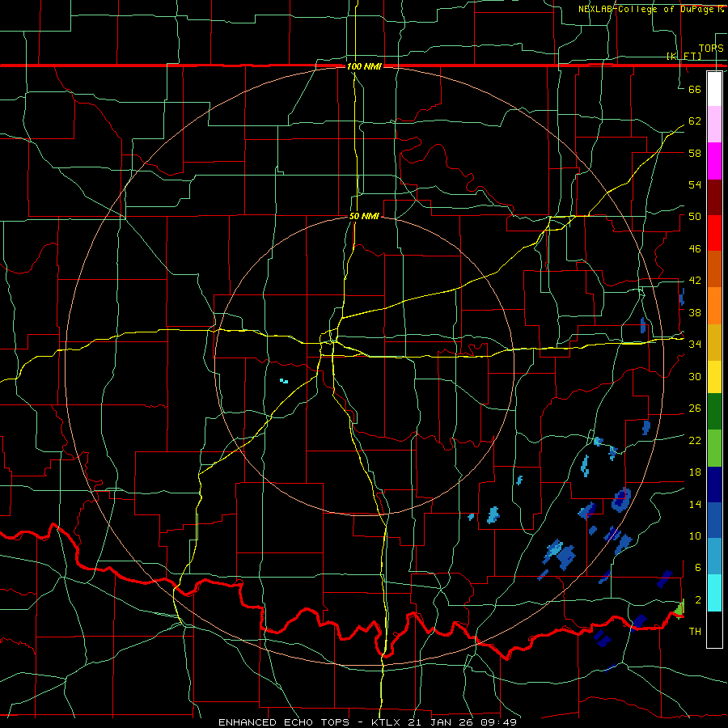Screen dimensions: 728x728
Task: Pick the gold swatch in the color scale
Action: click(714, 342)
